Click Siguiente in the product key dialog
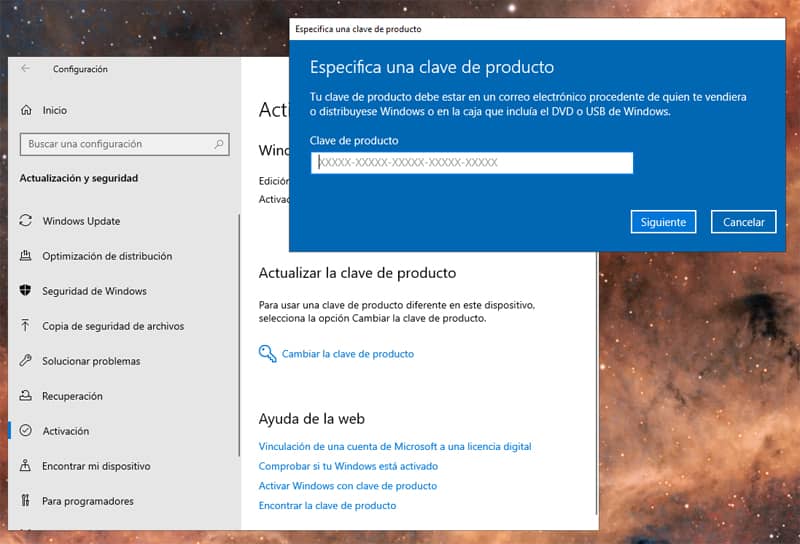800x544 pixels. click(x=663, y=222)
